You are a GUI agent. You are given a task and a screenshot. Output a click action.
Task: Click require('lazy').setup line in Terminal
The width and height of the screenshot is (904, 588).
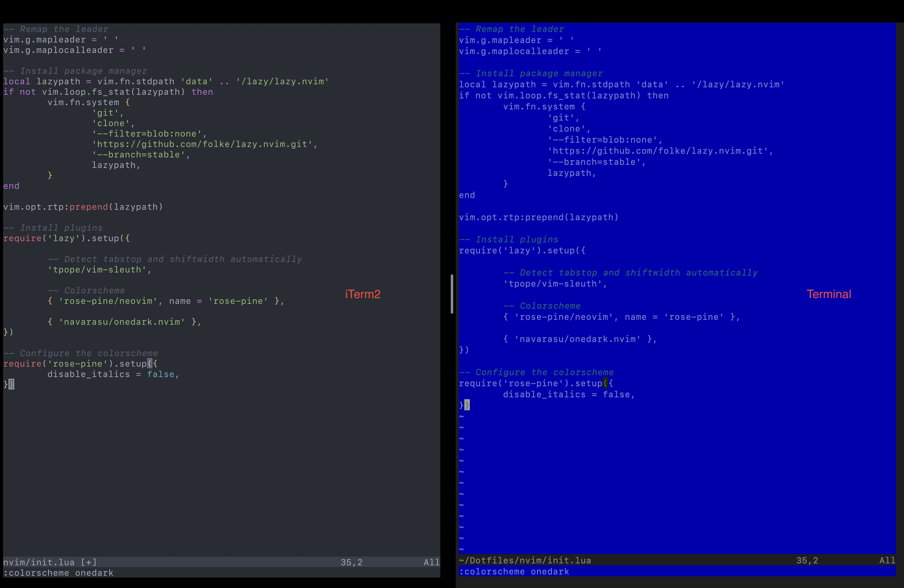click(522, 250)
